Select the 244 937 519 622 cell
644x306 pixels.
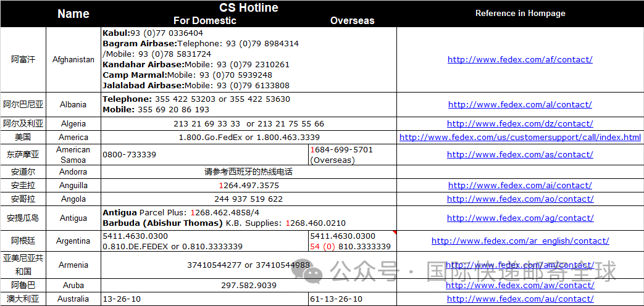pyautogui.click(x=248, y=199)
